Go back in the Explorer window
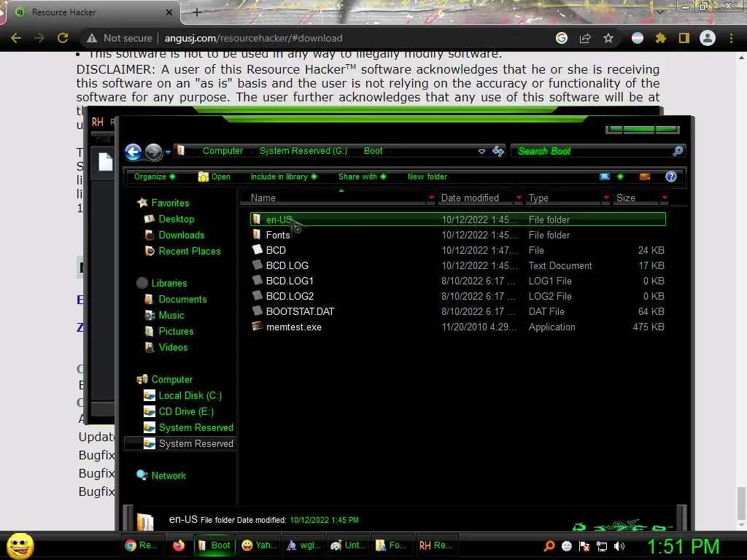The width and height of the screenshot is (747, 560). pyautogui.click(x=133, y=152)
